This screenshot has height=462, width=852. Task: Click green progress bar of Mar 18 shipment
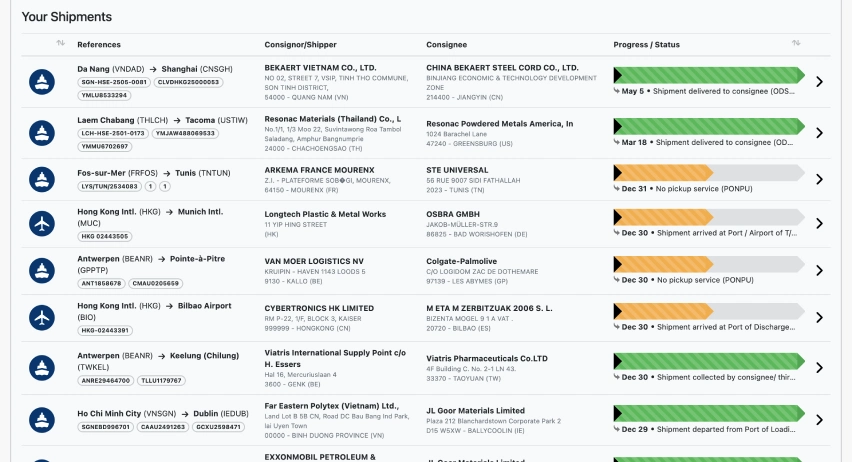click(709, 126)
